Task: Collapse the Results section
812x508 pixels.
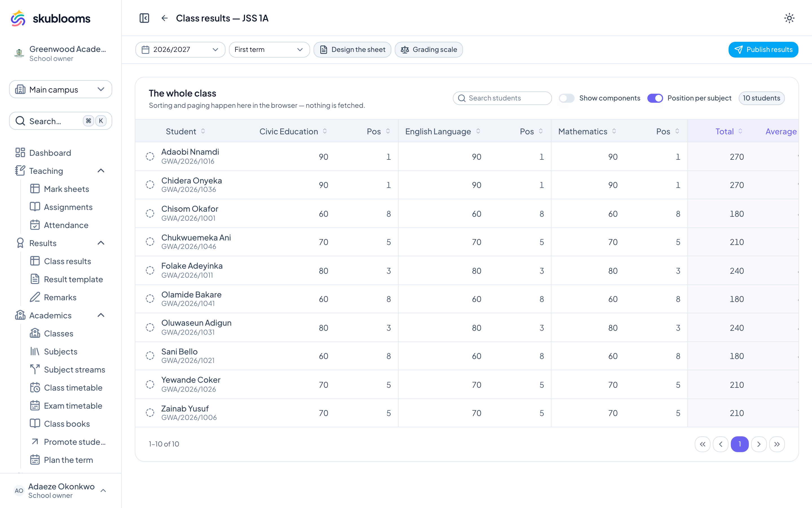Action: click(101, 243)
